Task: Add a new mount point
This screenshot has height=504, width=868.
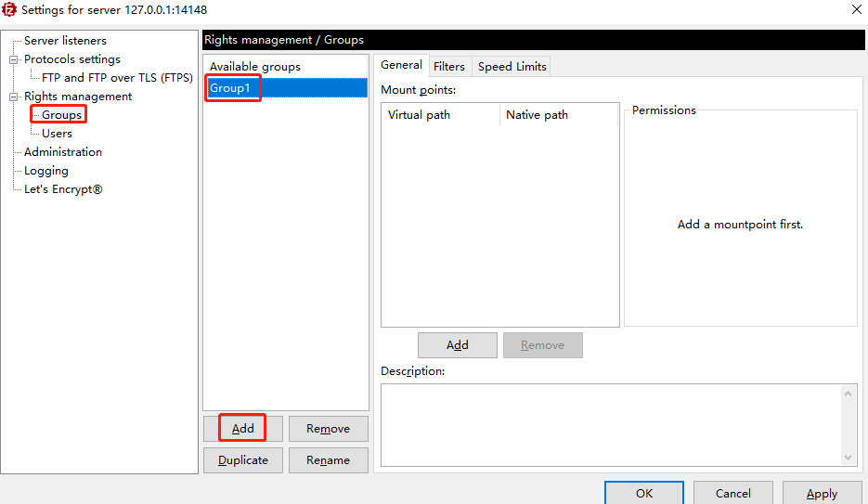Action: [x=458, y=345]
